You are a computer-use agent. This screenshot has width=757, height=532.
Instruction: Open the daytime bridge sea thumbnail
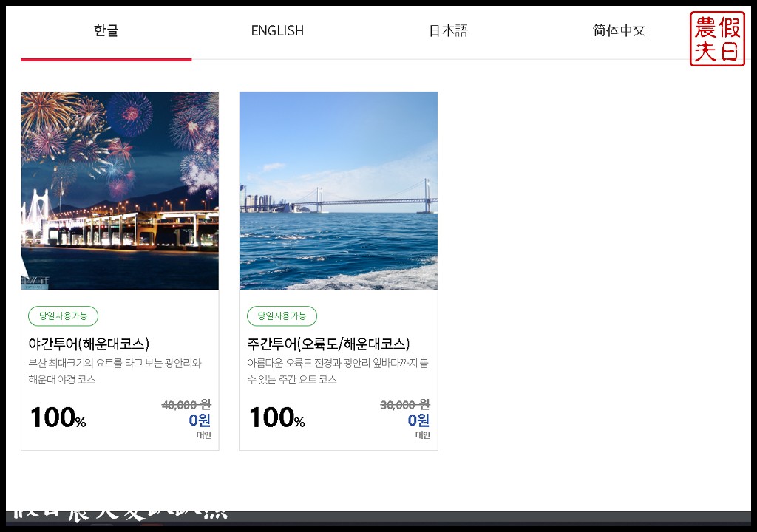pyautogui.click(x=339, y=191)
